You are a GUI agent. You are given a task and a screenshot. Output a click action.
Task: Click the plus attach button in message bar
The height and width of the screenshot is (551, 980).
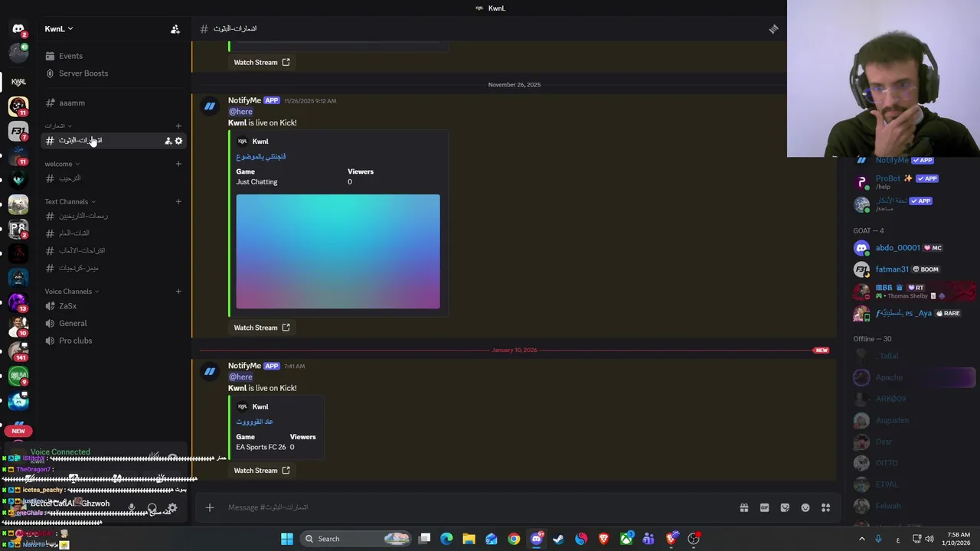209,507
